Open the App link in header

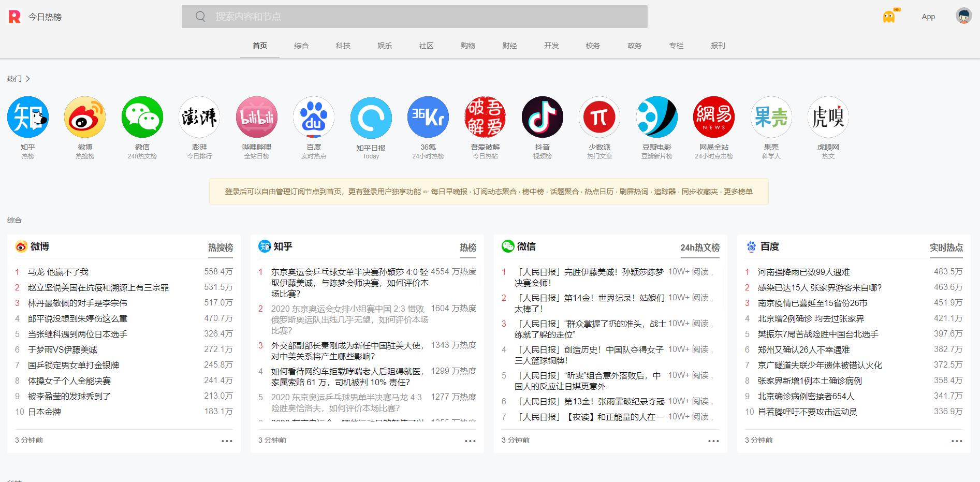928,17
